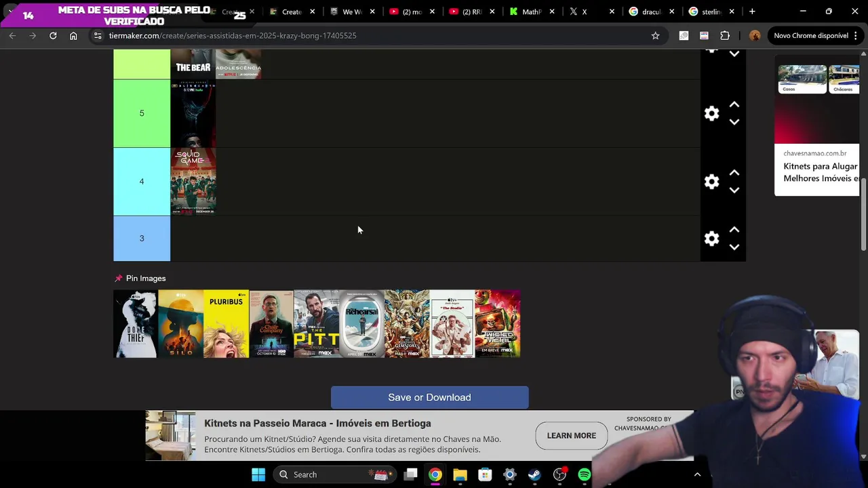The image size is (868, 488).
Task: Move tier 3 row up
Action: click(x=734, y=230)
